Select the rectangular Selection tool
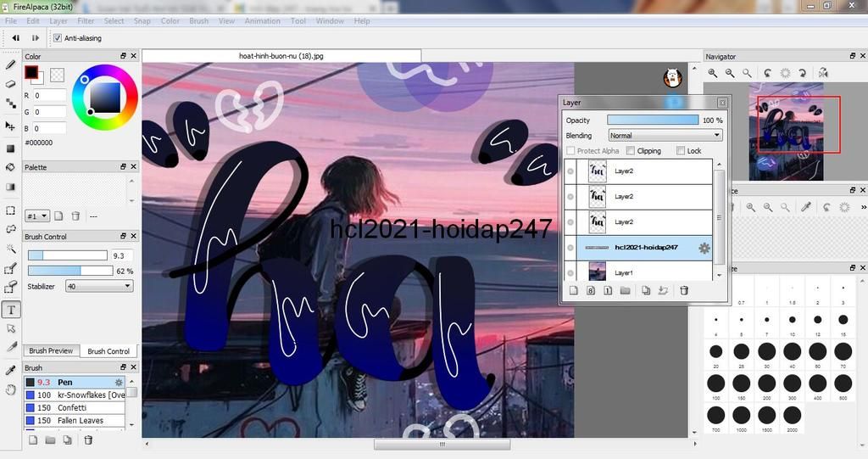This screenshot has height=459, width=868. [x=10, y=210]
